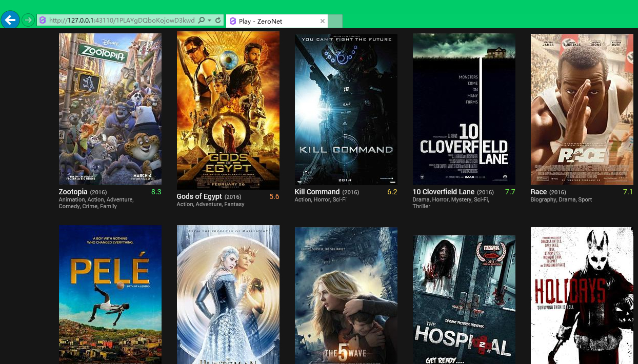Open a new blank tab
Screen dimensions: 638x364
tap(335, 21)
